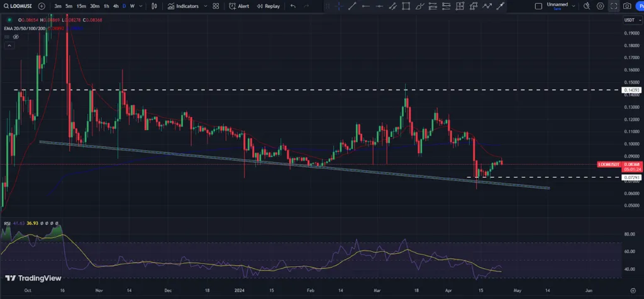Select the zigzag polyline arrow tool
644x299 pixels.
(x=487, y=6)
